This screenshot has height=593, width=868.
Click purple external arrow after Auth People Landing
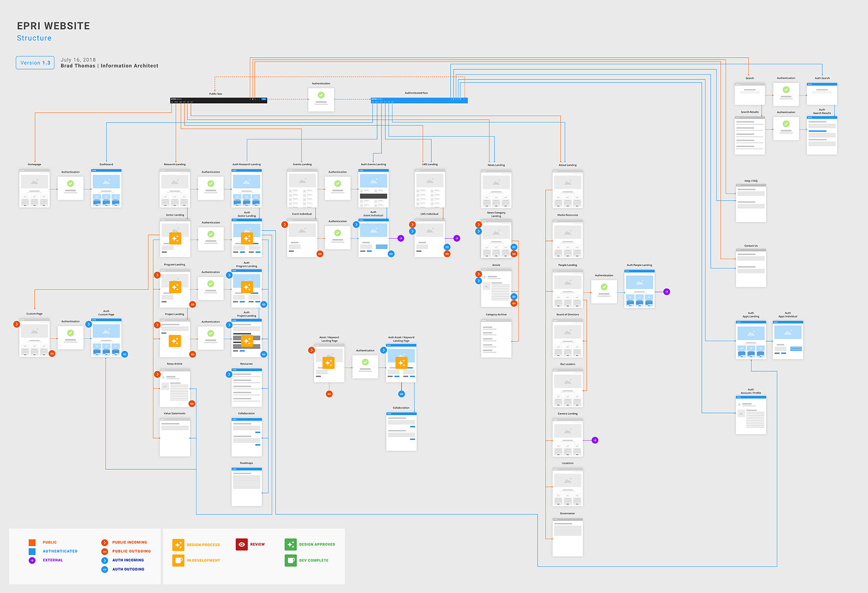(x=666, y=292)
